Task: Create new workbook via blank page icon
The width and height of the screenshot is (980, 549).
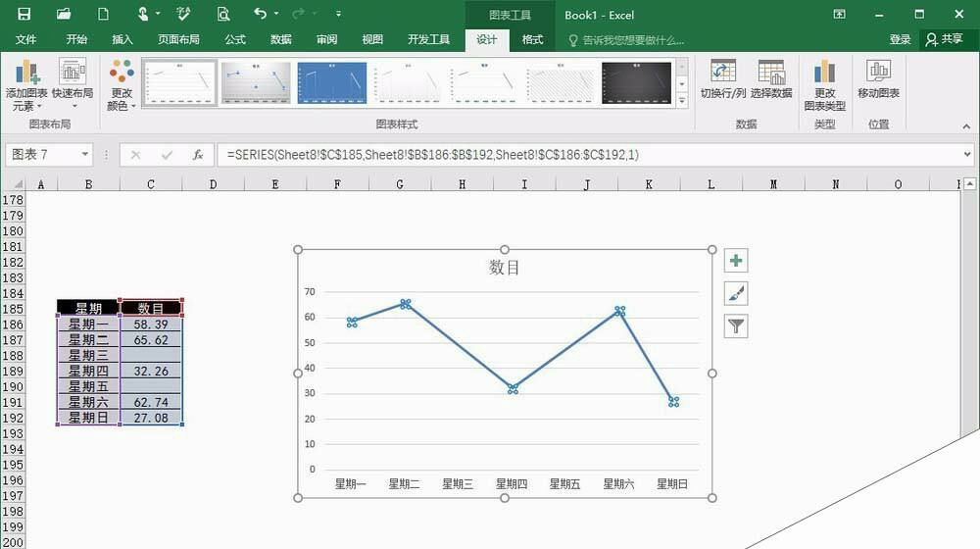Action: pyautogui.click(x=103, y=14)
